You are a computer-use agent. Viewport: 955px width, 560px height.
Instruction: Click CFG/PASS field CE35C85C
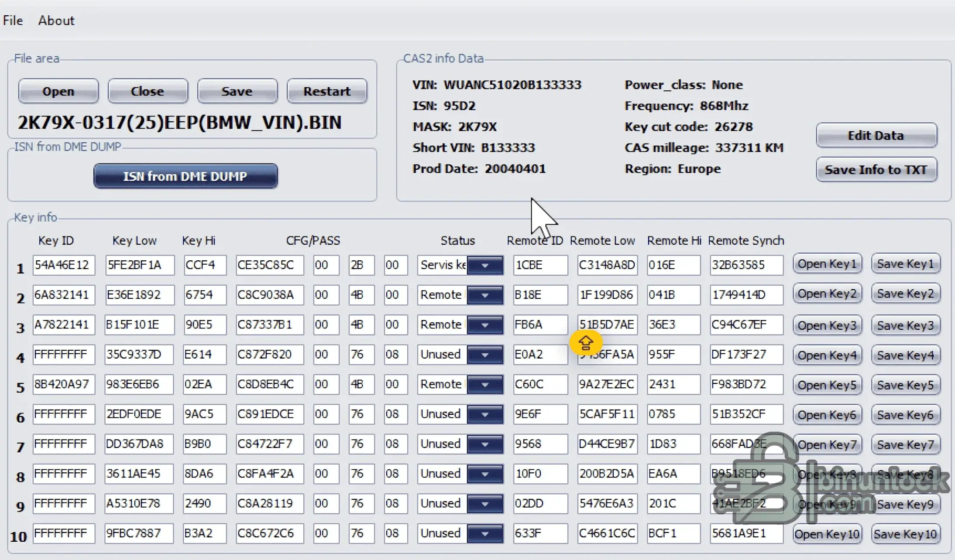270,265
